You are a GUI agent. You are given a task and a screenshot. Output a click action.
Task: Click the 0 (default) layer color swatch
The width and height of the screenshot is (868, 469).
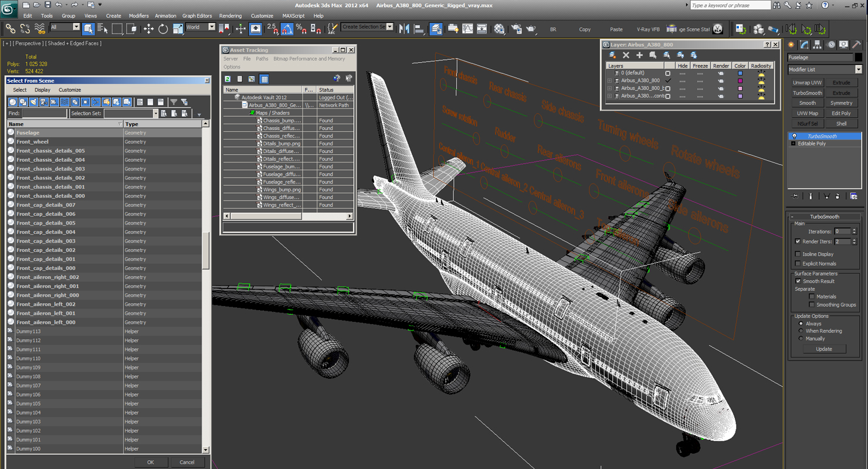[740, 73]
